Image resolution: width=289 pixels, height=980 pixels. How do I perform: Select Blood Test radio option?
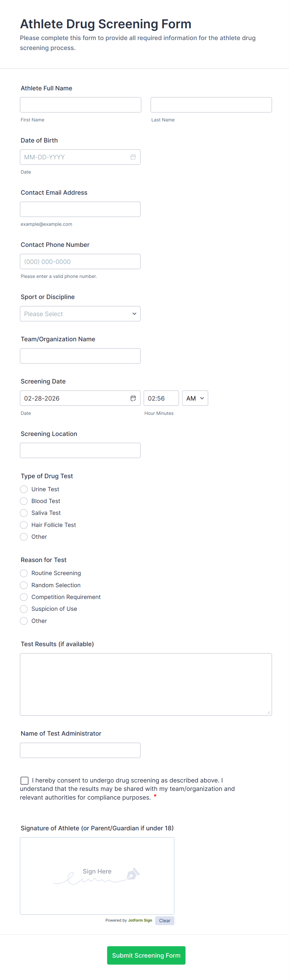pyautogui.click(x=24, y=501)
